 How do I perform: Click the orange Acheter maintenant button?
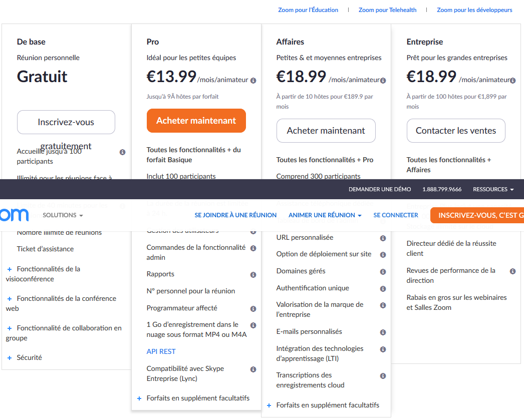pyautogui.click(x=196, y=121)
